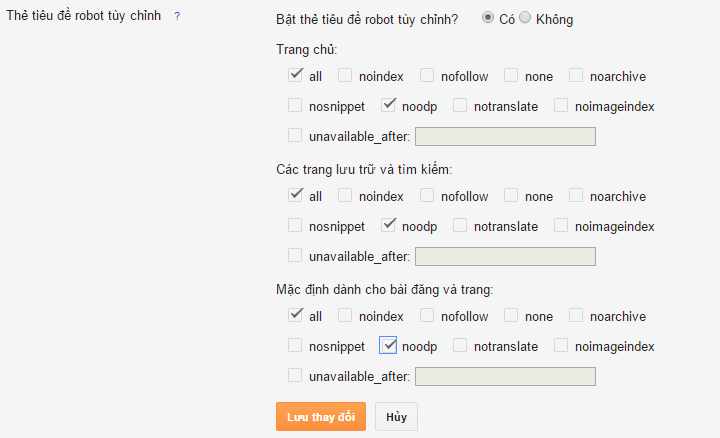Toggle "noodp" for default posts and pages
Screen dimensions: 720x438
[x=389, y=346]
